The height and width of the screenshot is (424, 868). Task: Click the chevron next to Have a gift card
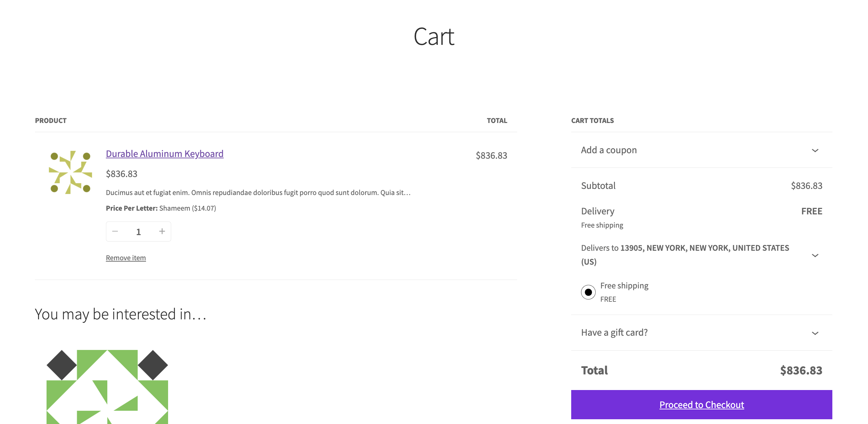pos(815,333)
